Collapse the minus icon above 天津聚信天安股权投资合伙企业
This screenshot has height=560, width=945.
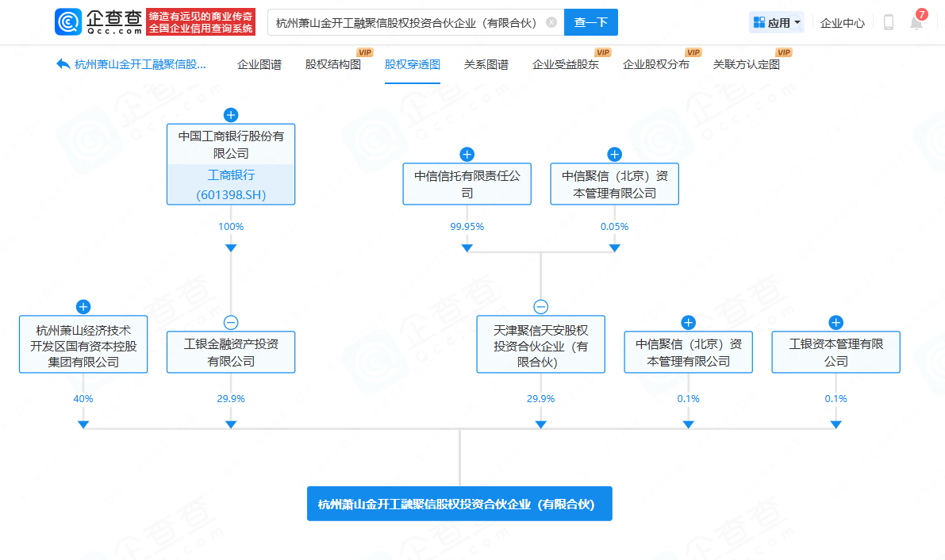540,307
